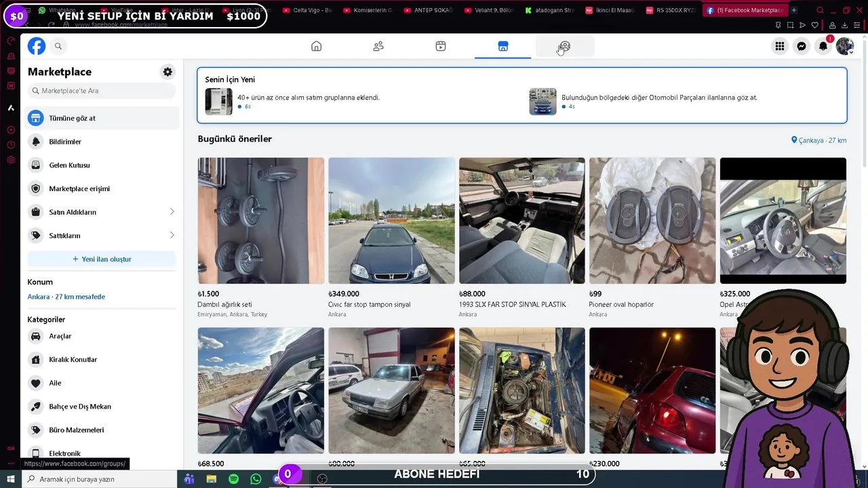Screen dimensions: 868x488
Task: Open Facebook search magnifier icon
Action: (x=58, y=46)
